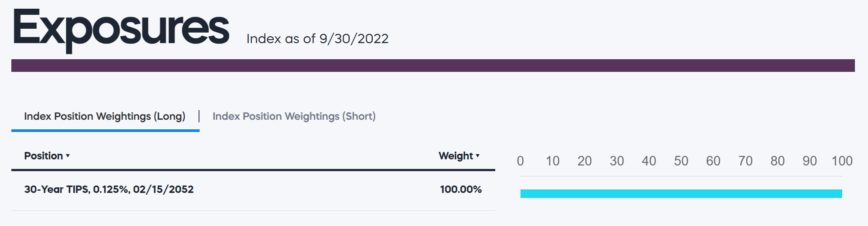This screenshot has width=868, height=226.
Task: Select the 30-Year TIPS 02/15/2052 position row
Action: (109, 189)
